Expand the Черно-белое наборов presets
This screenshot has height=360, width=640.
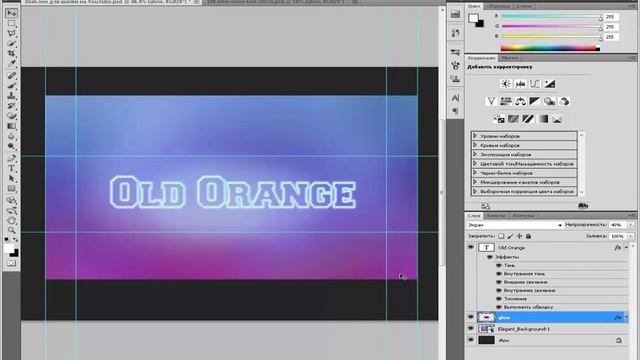click(x=475, y=173)
